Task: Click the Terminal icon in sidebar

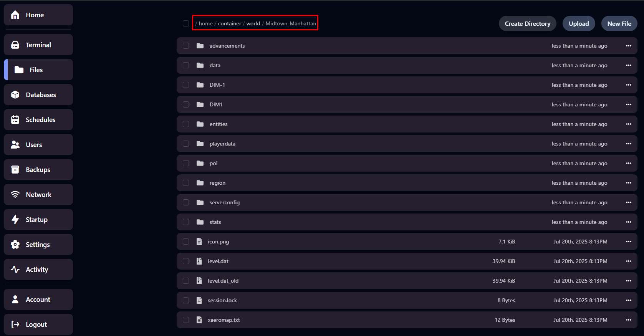Action: point(15,45)
